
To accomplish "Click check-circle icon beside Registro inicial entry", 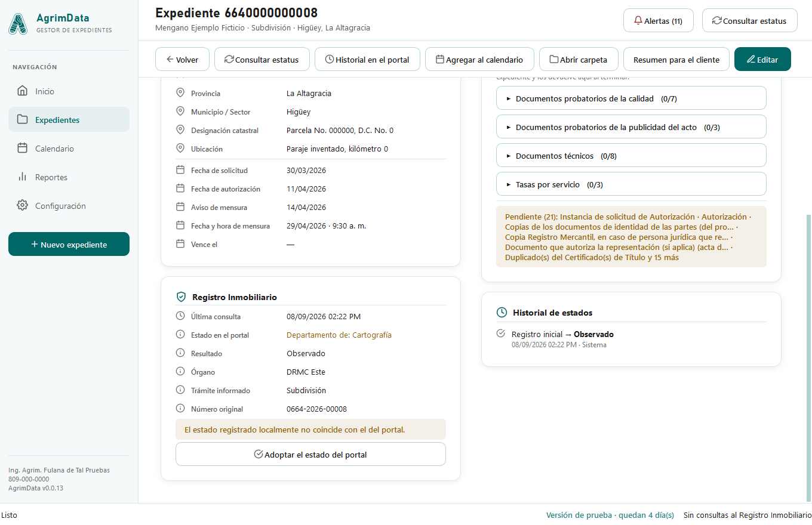I will pos(501,333).
